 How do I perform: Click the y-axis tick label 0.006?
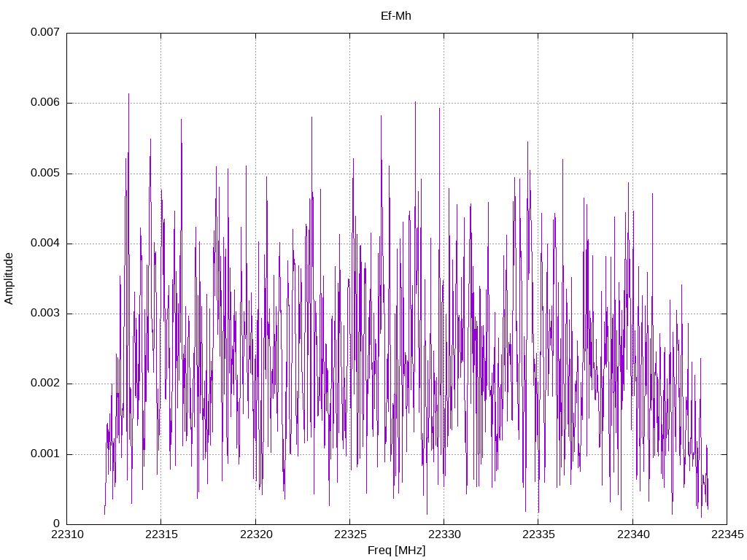(45, 102)
